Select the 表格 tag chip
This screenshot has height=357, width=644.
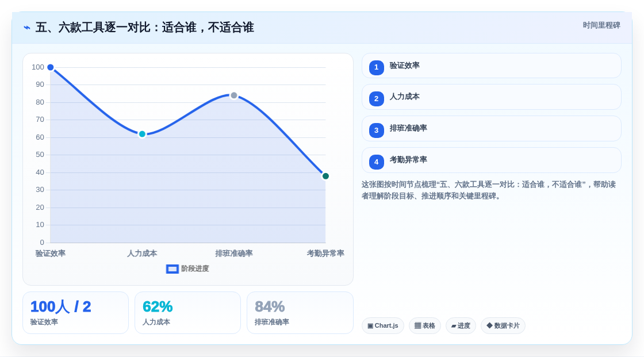point(425,326)
